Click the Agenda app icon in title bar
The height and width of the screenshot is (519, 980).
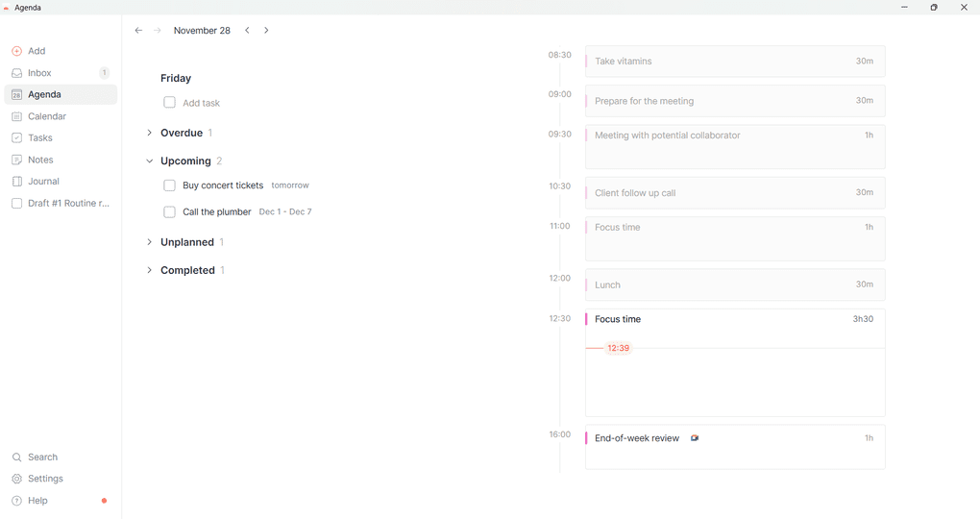tap(7, 8)
